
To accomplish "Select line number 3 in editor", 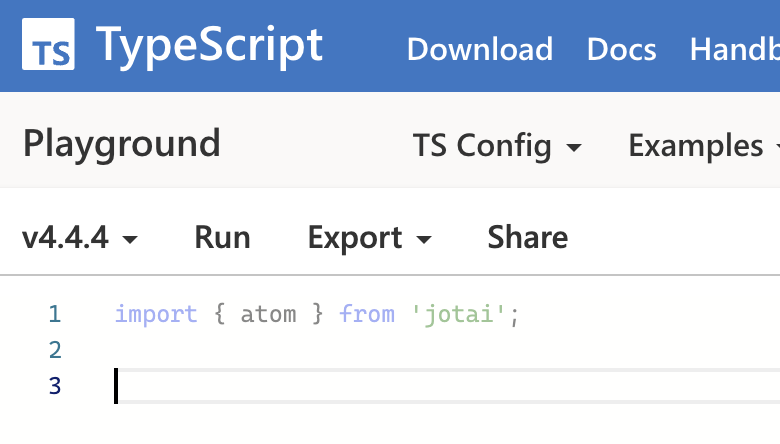I will click(x=55, y=386).
